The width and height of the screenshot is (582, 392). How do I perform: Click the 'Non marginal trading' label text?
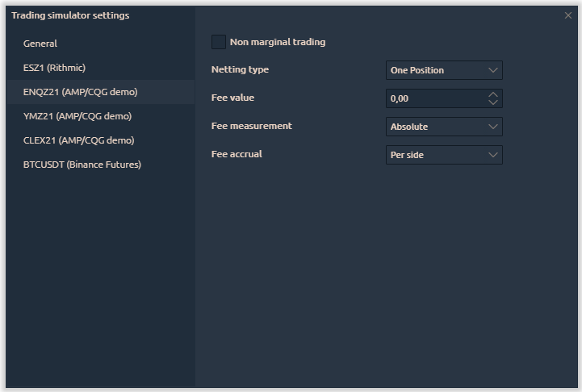(277, 42)
